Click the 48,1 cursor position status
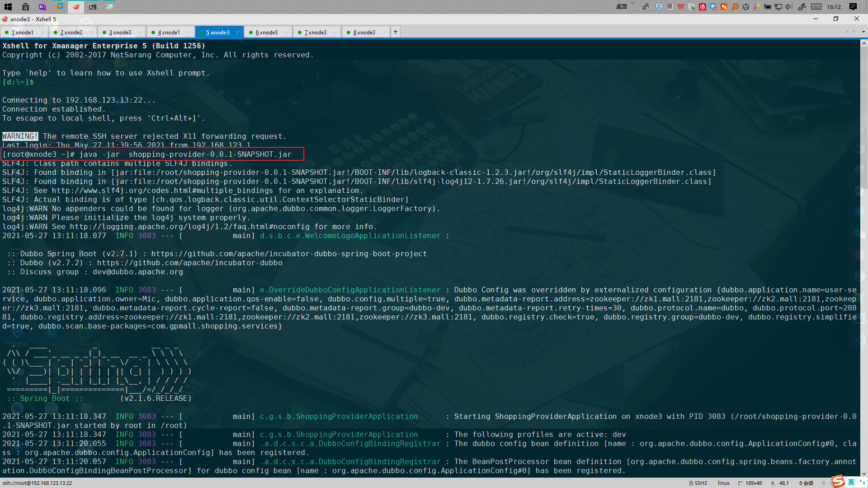The image size is (868, 488). [x=780, y=483]
